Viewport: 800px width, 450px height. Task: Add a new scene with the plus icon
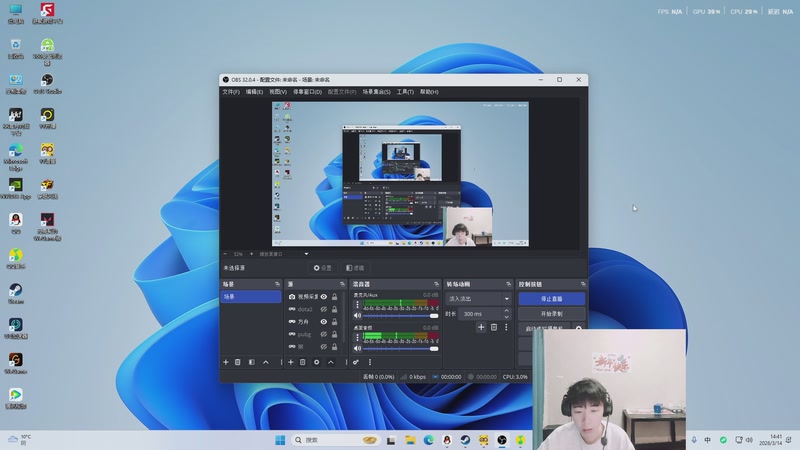[226, 362]
